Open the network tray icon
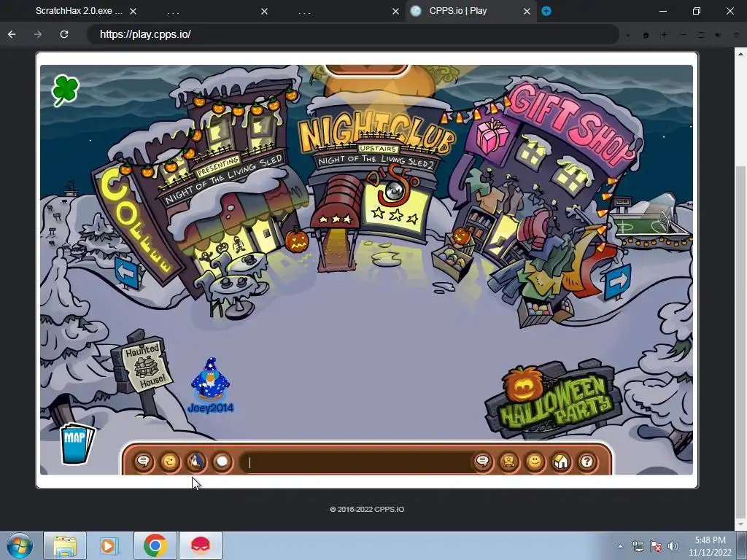This screenshot has height=560, width=747. pyautogui.click(x=638, y=546)
